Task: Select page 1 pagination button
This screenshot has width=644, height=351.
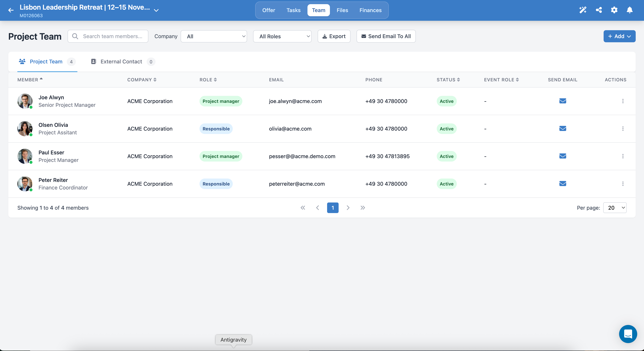Action: 333,208
